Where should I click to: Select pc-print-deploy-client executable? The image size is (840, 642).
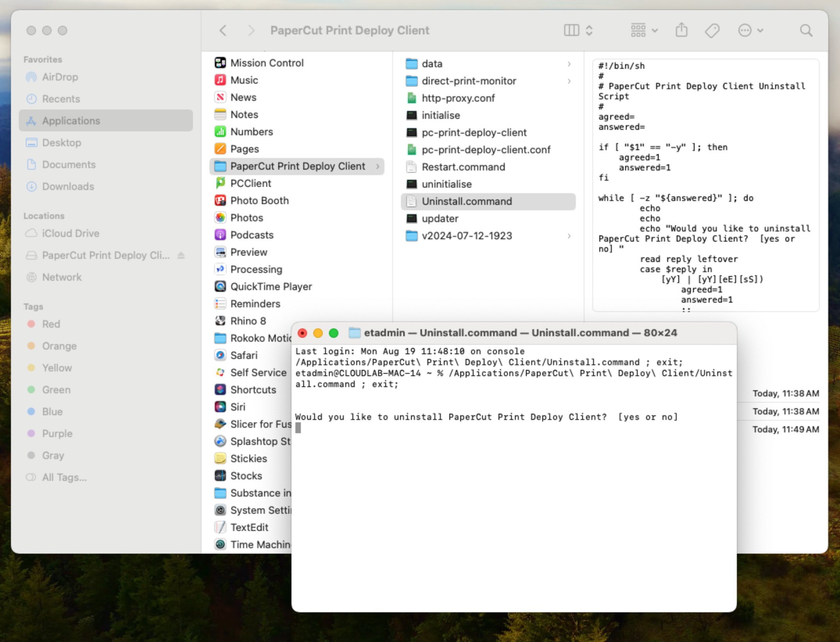click(x=488, y=133)
